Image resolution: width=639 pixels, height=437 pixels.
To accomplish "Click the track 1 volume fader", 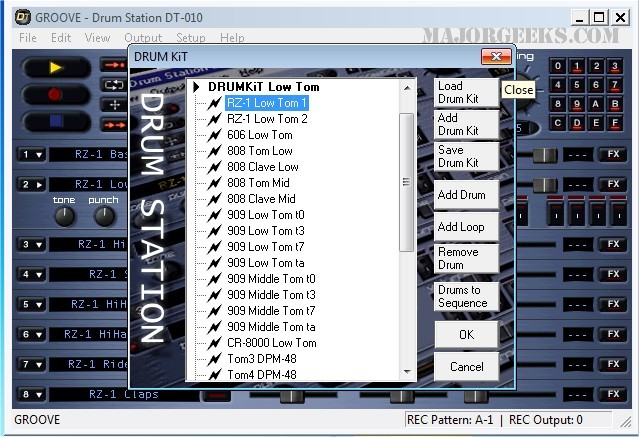I will (x=544, y=155).
